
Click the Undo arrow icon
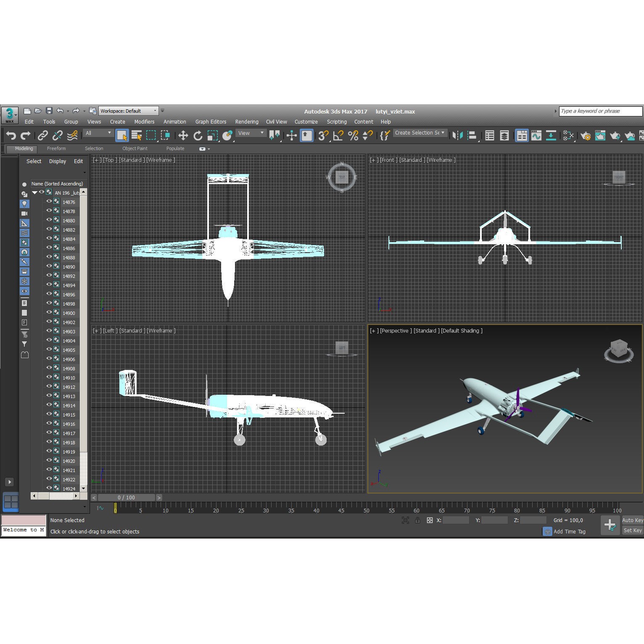pos(11,135)
